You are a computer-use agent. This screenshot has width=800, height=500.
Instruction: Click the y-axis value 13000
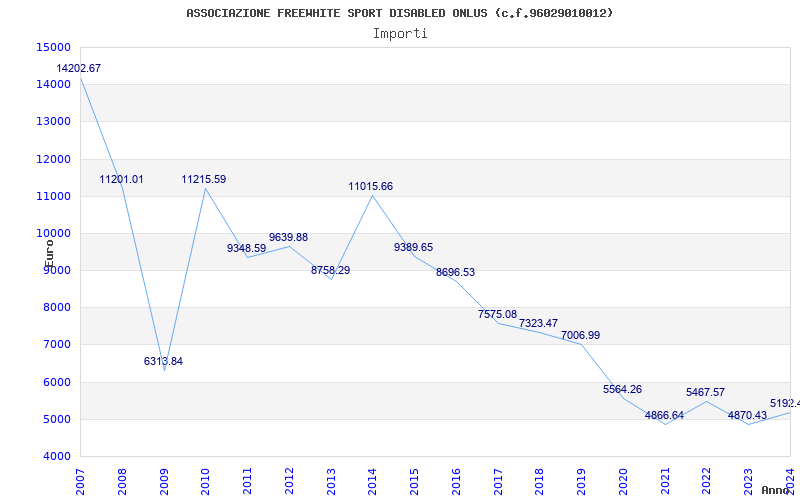(53, 122)
